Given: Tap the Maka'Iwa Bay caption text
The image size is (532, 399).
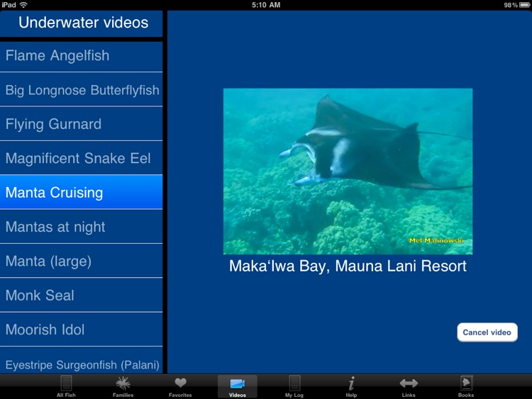Looking at the screenshot, I should click(x=348, y=266).
